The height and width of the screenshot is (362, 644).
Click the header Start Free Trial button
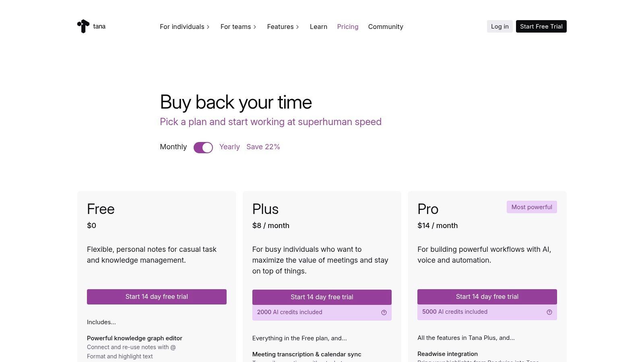[x=541, y=27]
